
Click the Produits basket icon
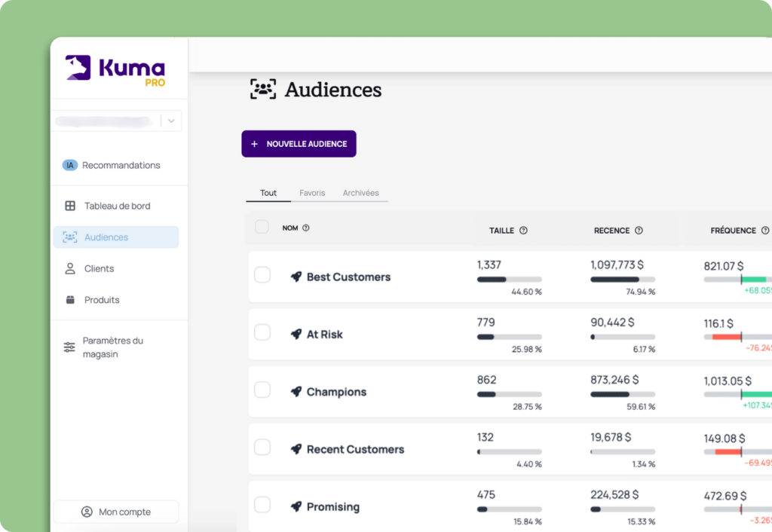coord(69,299)
